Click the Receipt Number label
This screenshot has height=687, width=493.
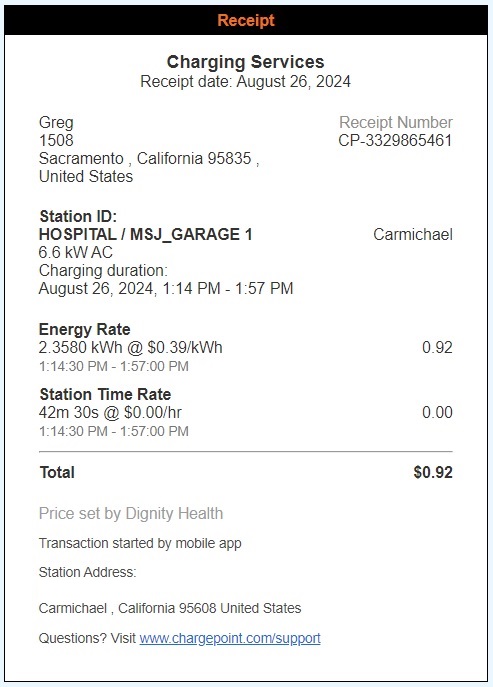tap(396, 122)
